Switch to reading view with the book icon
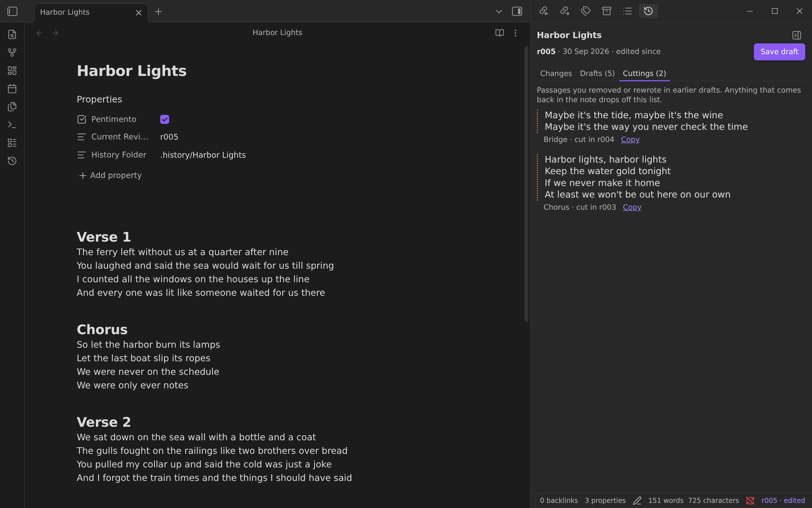Screen dimensions: 812x508 pyautogui.click(x=500, y=33)
